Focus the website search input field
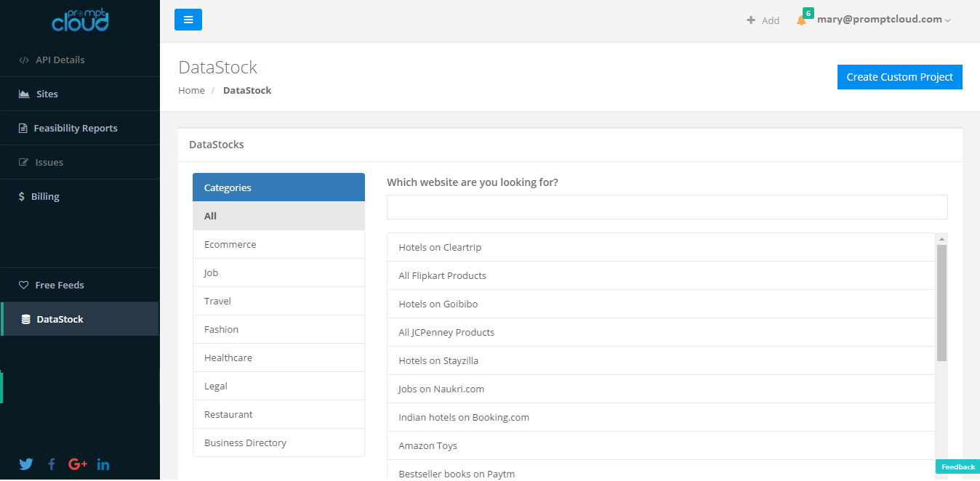980x481 pixels. [x=667, y=207]
